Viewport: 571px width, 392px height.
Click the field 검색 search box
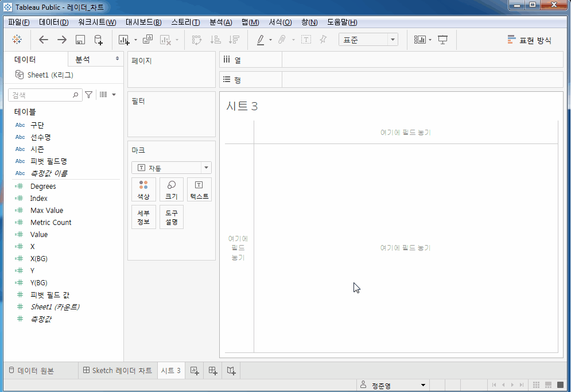[x=45, y=95]
